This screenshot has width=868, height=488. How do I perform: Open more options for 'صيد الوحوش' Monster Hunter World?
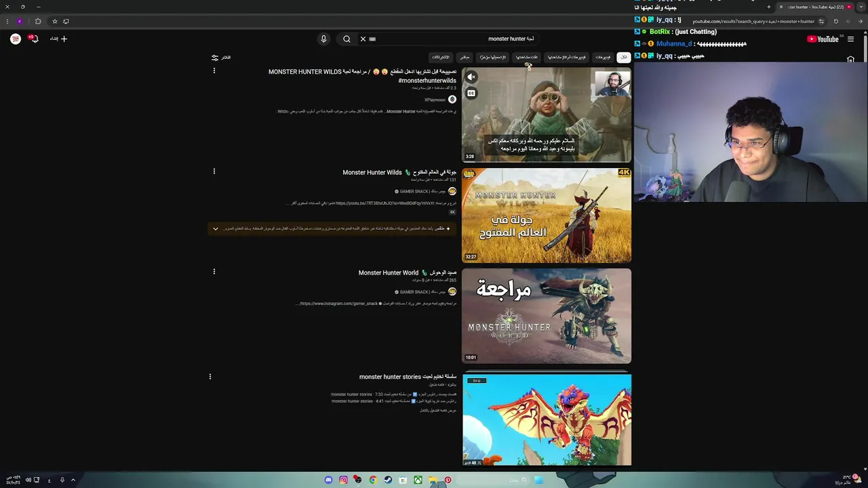point(214,272)
